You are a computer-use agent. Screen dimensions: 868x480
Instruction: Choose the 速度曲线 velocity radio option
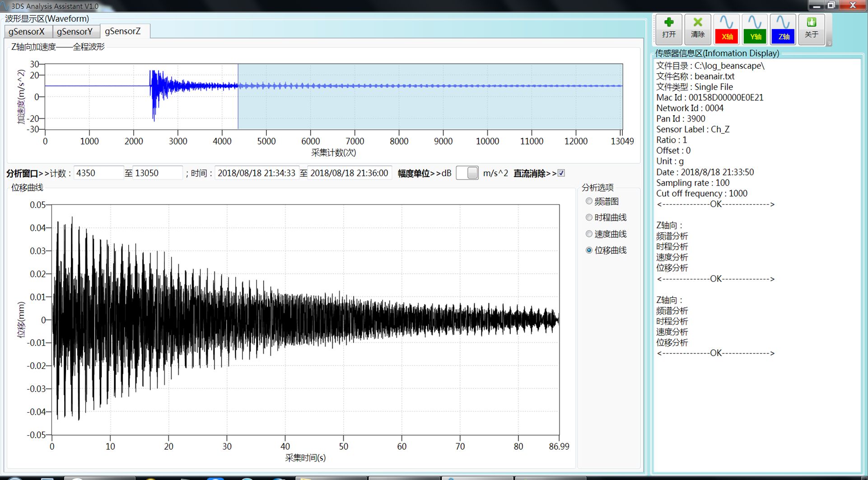(x=589, y=234)
